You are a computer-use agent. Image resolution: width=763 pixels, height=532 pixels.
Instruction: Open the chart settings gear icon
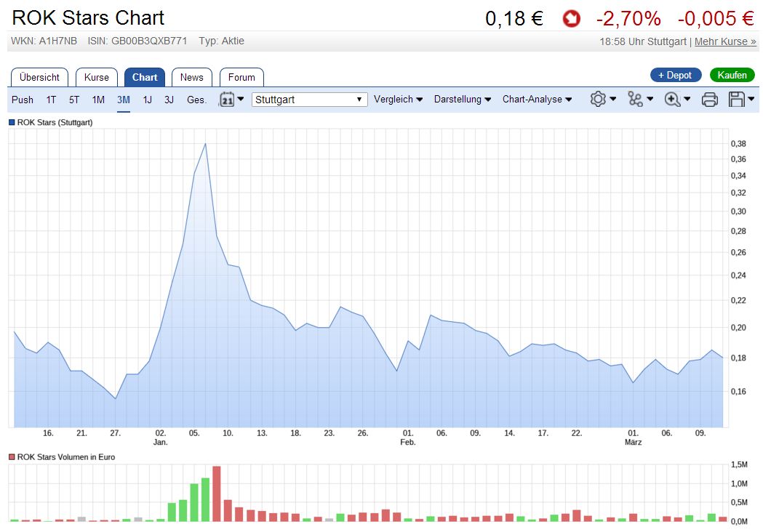point(598,99)
